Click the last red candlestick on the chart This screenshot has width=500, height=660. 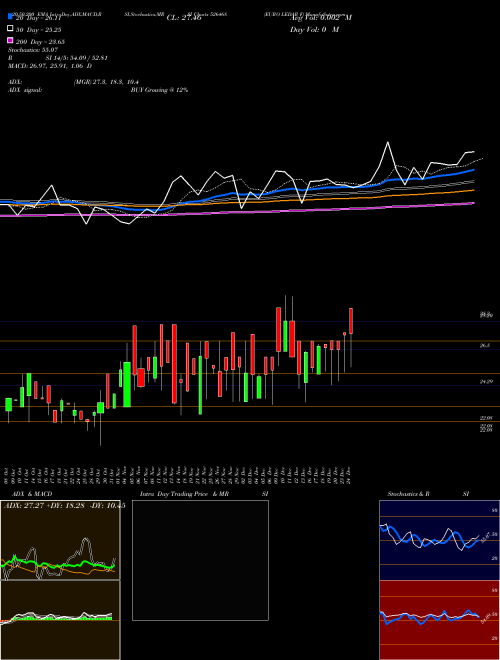[351, 321]
